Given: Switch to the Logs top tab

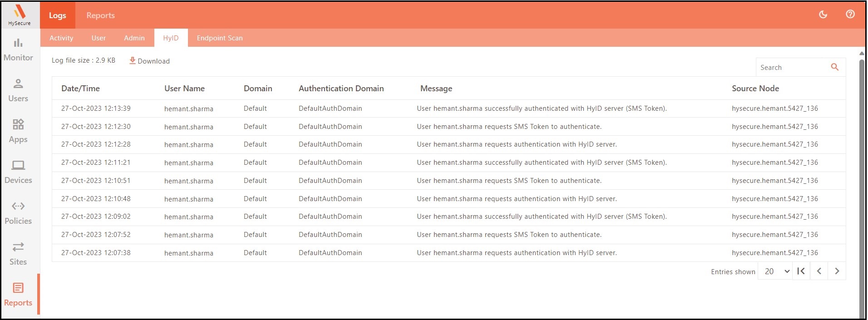Looking at the screenshot, I should [58, 15].
